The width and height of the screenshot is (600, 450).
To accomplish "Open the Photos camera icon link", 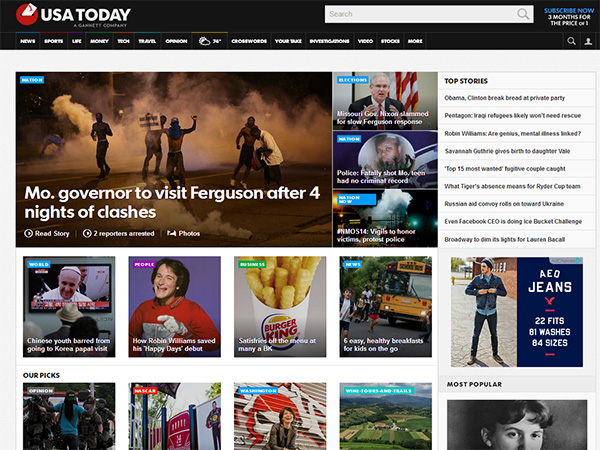I will pos(172,233).
